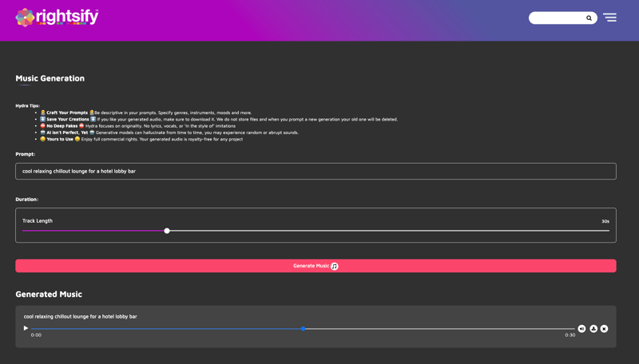Click the Generate Music button

pos(316,266)
